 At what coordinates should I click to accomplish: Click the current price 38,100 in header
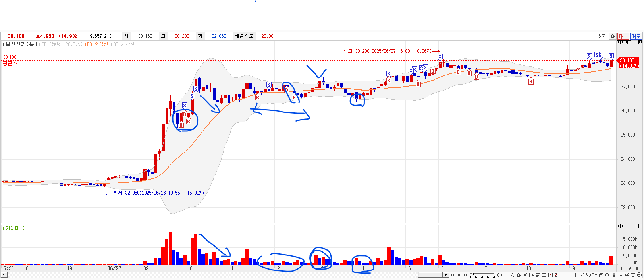click(16, 36)
